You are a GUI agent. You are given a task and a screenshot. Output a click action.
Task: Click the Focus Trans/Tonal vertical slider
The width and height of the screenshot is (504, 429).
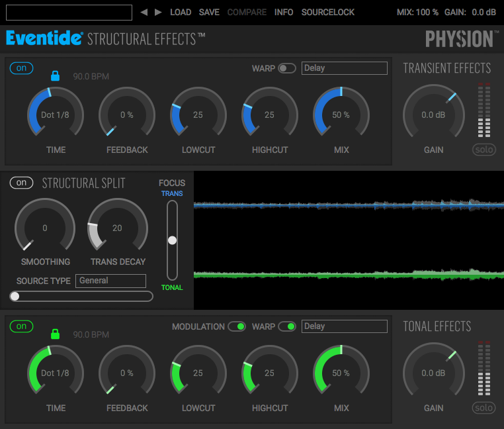coord(172,240)
